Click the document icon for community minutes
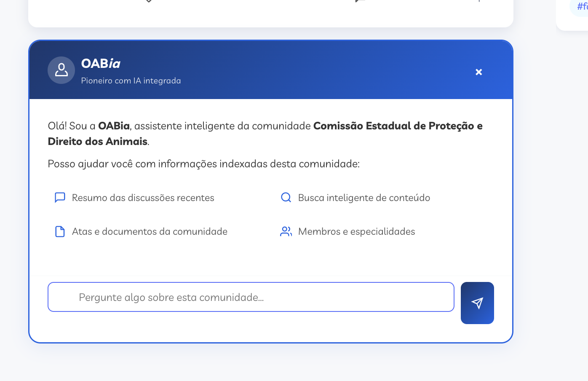The image size is (588, 381). [x=60, y=231]
